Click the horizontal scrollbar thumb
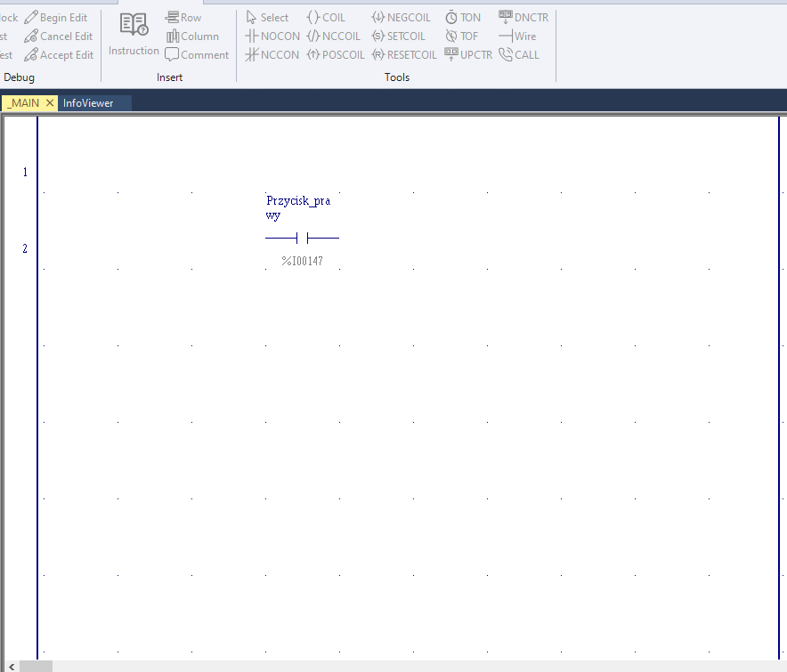 (x=36, y=667)
